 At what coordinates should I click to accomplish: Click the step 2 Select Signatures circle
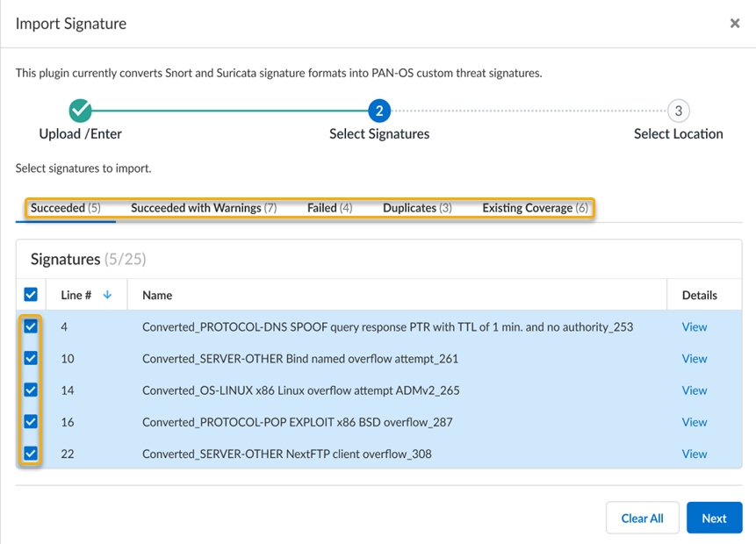379,111
